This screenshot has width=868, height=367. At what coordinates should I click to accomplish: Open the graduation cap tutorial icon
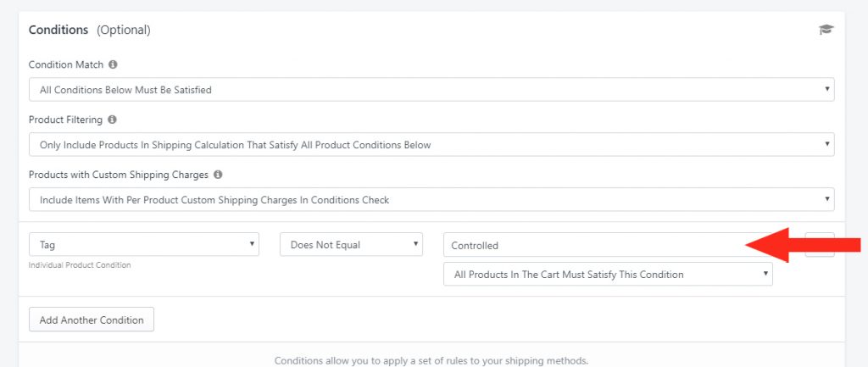click(x=826, y=30)
